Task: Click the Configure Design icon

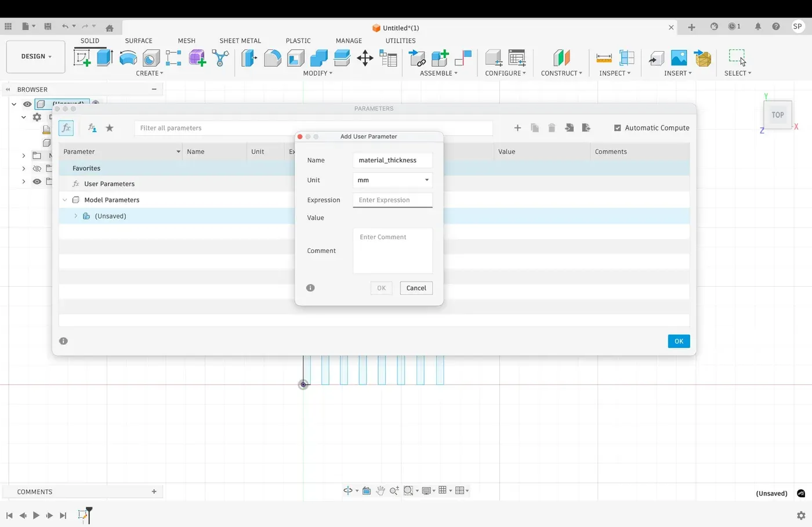Action: (494, 57)
